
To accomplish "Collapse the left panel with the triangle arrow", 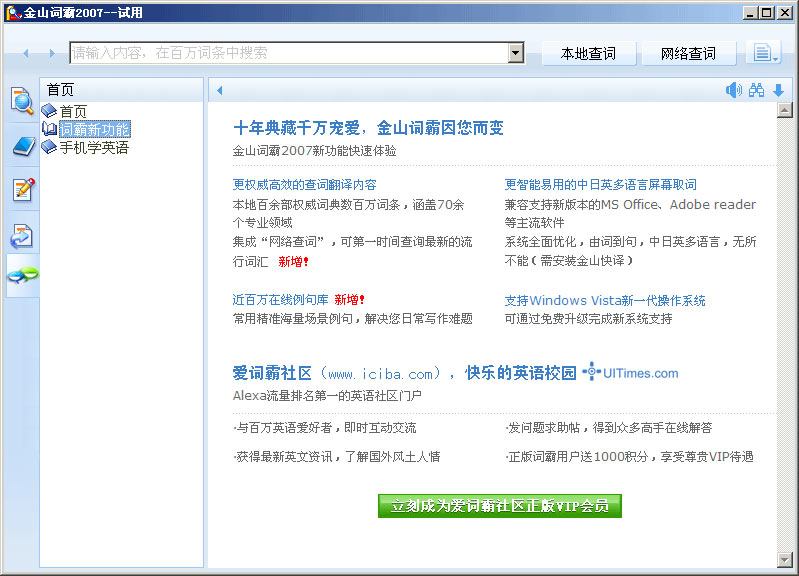I will [x=220, y=91].
